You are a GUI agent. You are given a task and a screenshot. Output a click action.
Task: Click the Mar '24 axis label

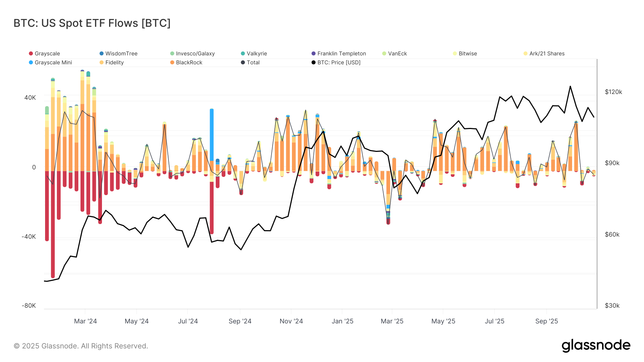pyautogui.click(x=86, y=321)
